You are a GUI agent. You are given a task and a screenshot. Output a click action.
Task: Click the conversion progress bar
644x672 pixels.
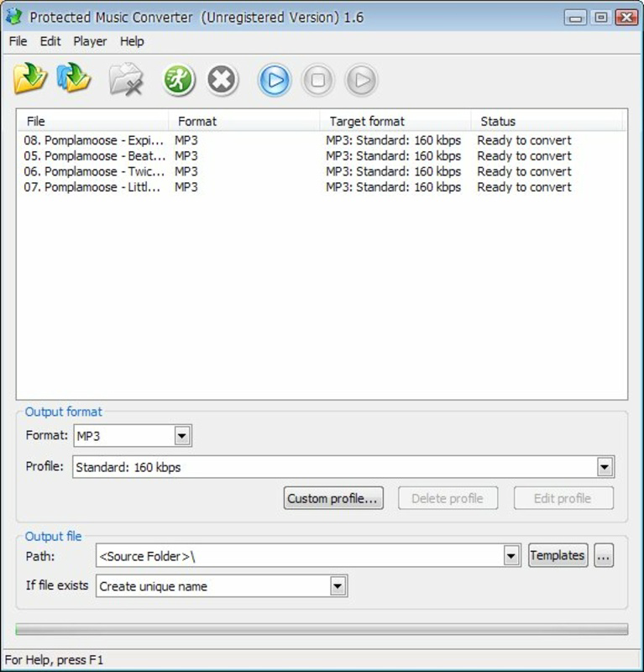point(322,628)
